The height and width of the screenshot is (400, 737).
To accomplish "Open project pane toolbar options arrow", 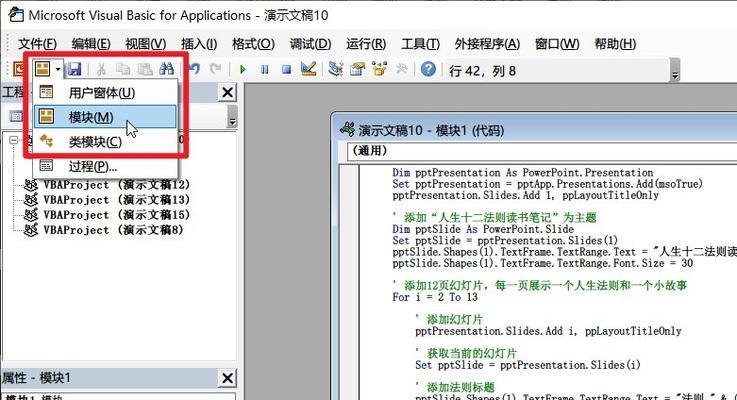I will [232, 117].
